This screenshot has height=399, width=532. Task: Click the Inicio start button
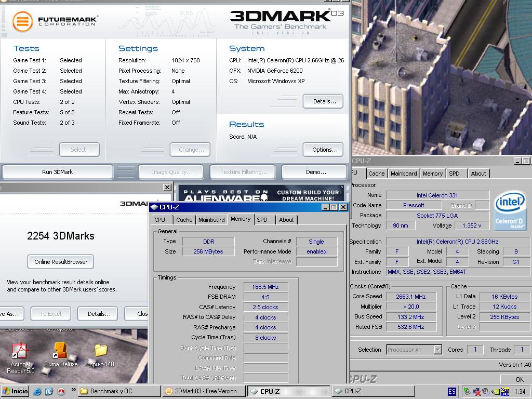pos(14,391)
